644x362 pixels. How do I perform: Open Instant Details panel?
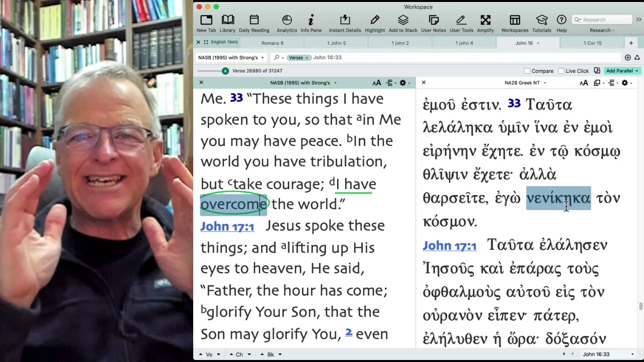pyautogui.click(x=345, y=24)
